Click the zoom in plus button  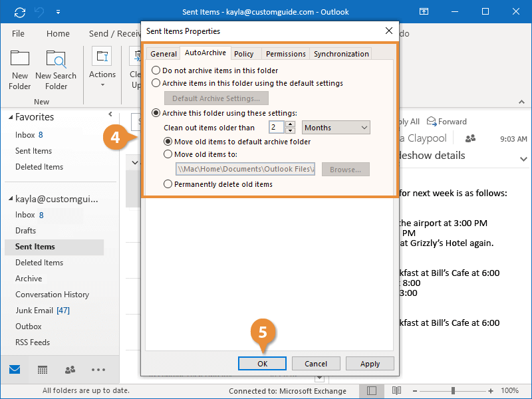click(x=491, y=391)
